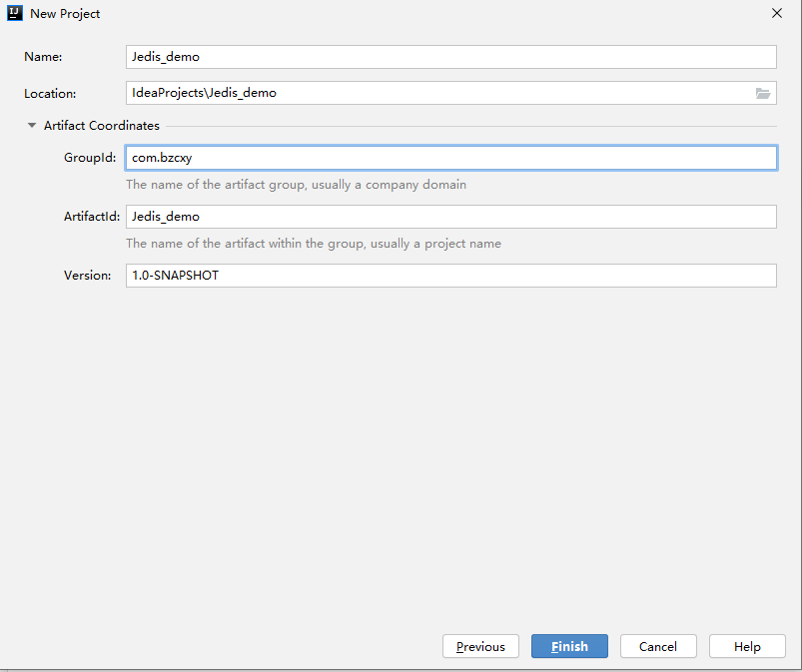802x672 pixels.
Task: Click the Version label
Action: tap(88, 276)
